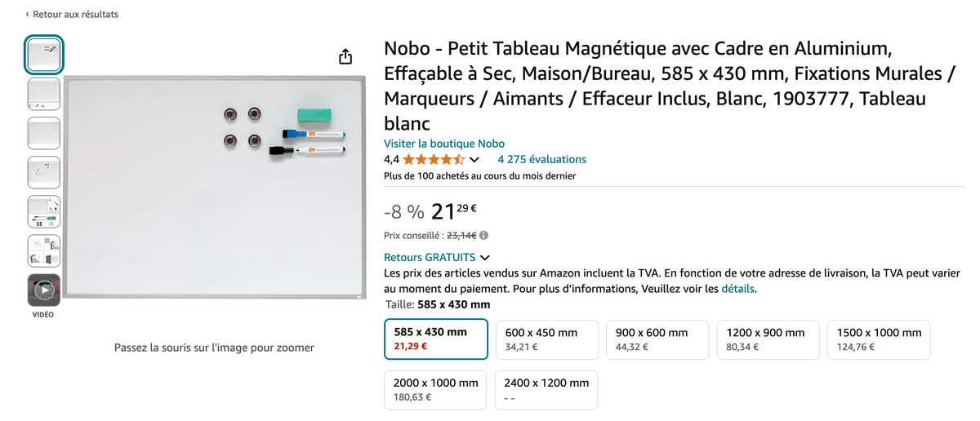Click the main whiteboard product image
This screenshot has height=421, width=980.
point(214,187)
